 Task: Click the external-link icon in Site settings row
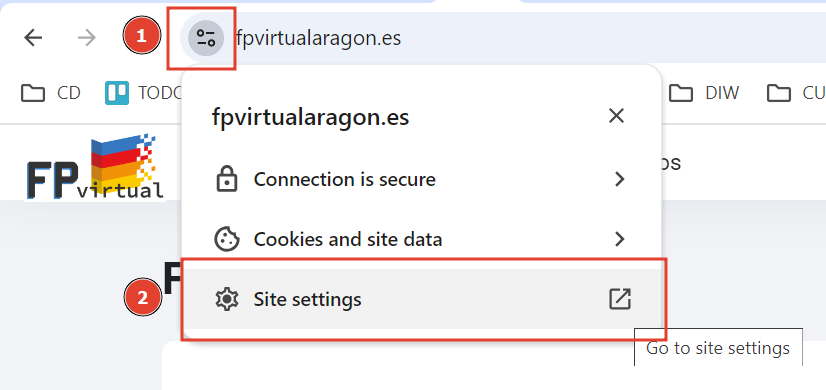click(620, 299)
